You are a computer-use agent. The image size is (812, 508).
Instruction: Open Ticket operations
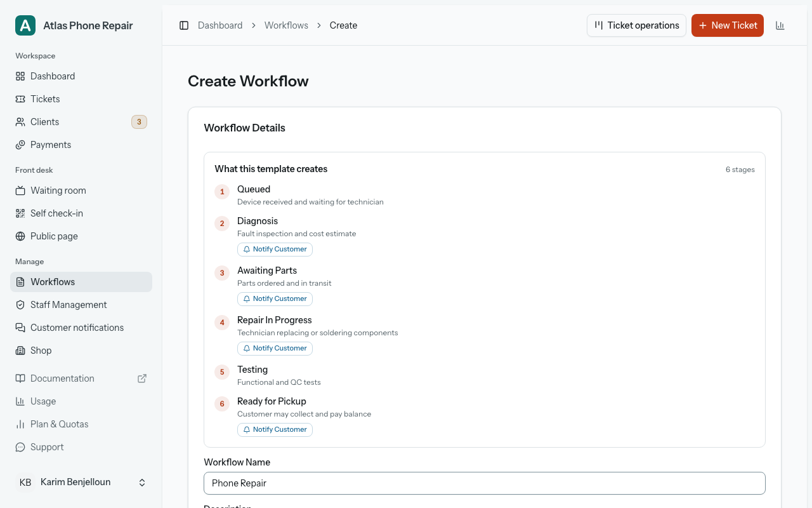(x=636, y=25)
